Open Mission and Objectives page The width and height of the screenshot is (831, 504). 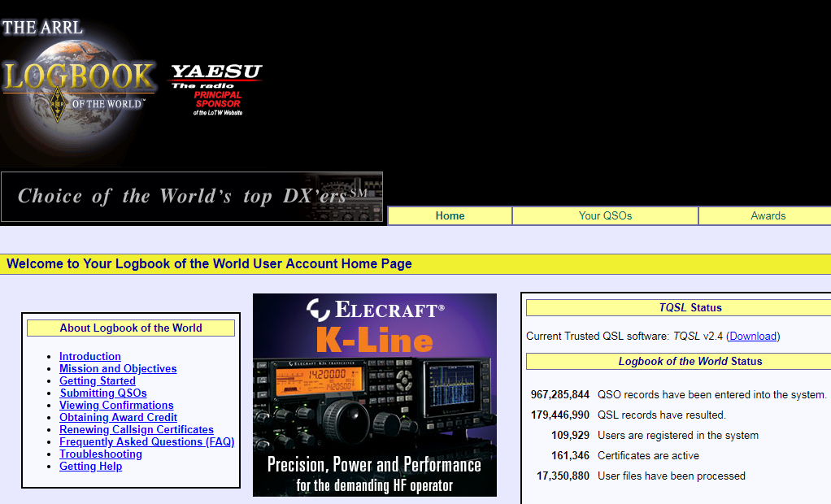click(118, 369)
